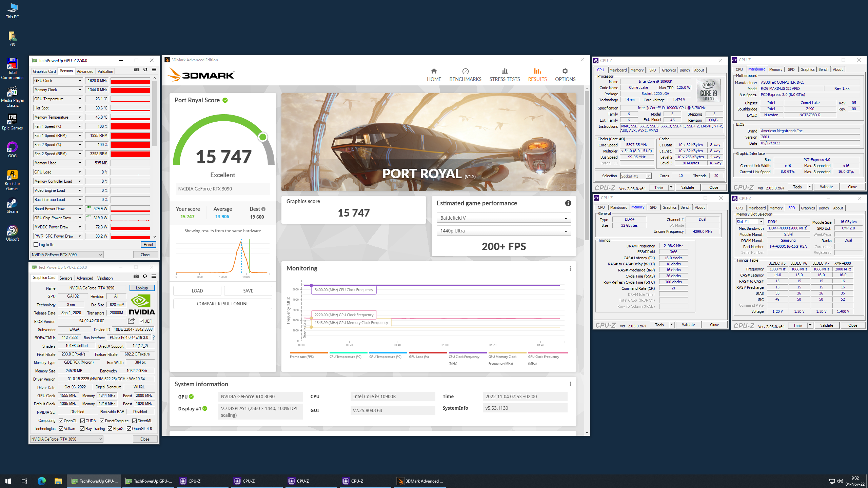Open Ubisoft desktop icon
The height and width of the screenshot is (488, 868).
(12, 233)
